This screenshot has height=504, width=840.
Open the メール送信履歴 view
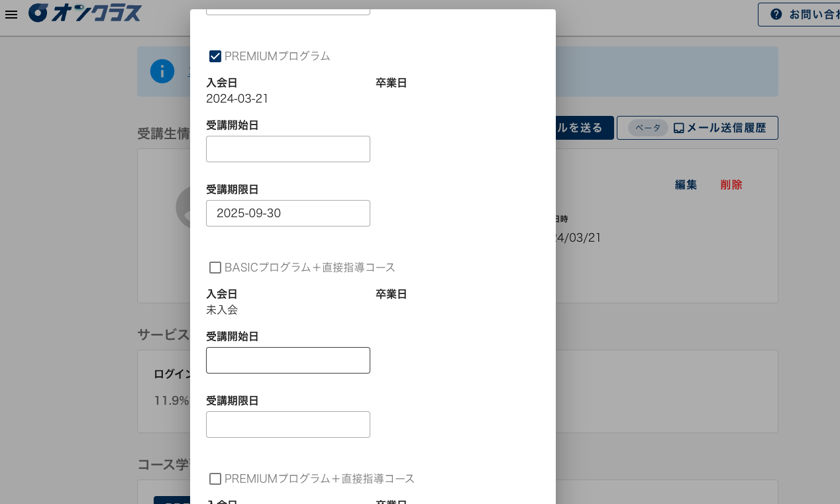point(726,128)
